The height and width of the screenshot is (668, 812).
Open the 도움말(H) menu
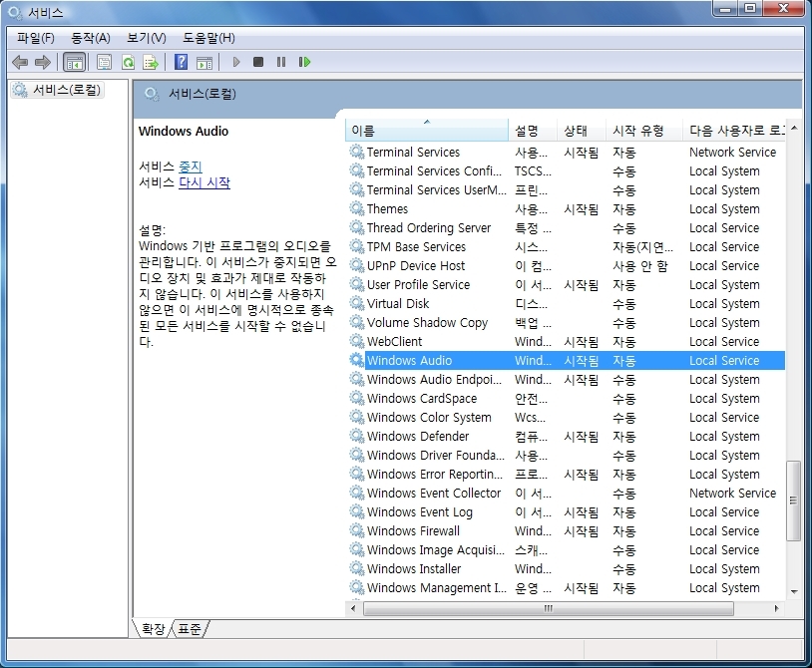(208, 38)
